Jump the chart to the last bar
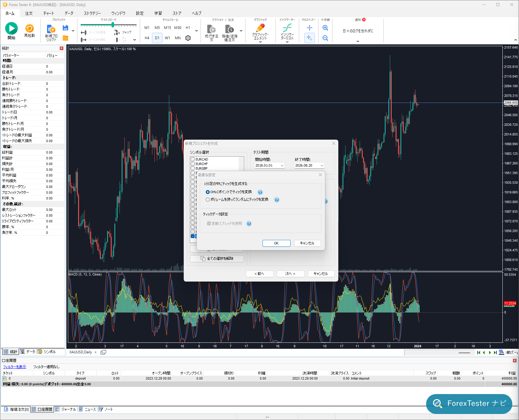519x420 pixels. [495, 352]
